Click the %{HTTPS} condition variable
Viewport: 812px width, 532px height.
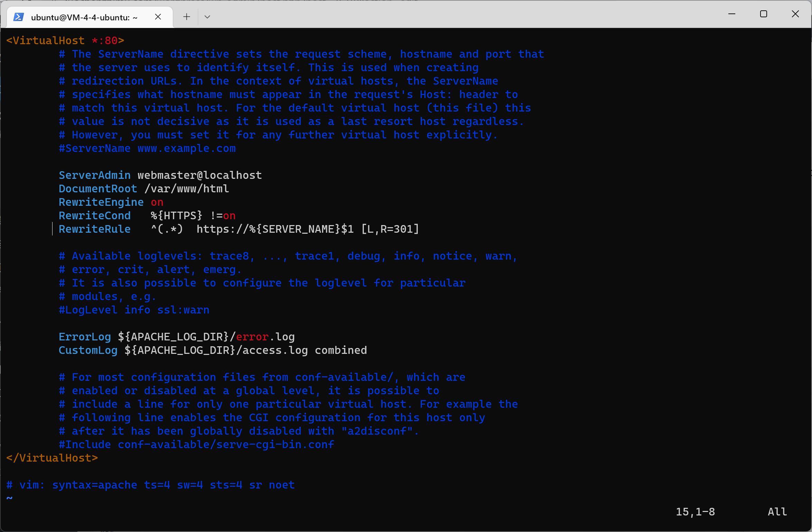(x=177, y=216)
